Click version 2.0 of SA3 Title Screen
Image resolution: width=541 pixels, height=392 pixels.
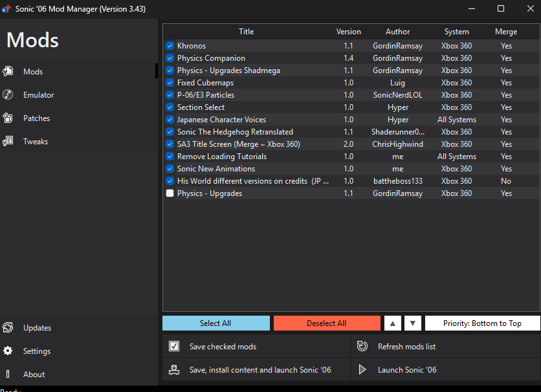click(x=348, y=144)
